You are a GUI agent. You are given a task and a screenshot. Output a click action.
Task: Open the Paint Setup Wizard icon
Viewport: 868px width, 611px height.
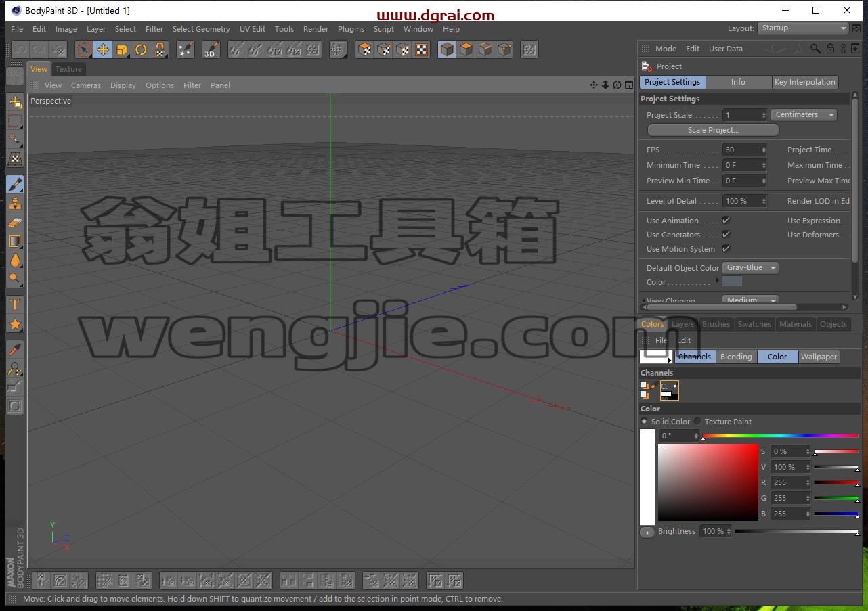[186, 49]
